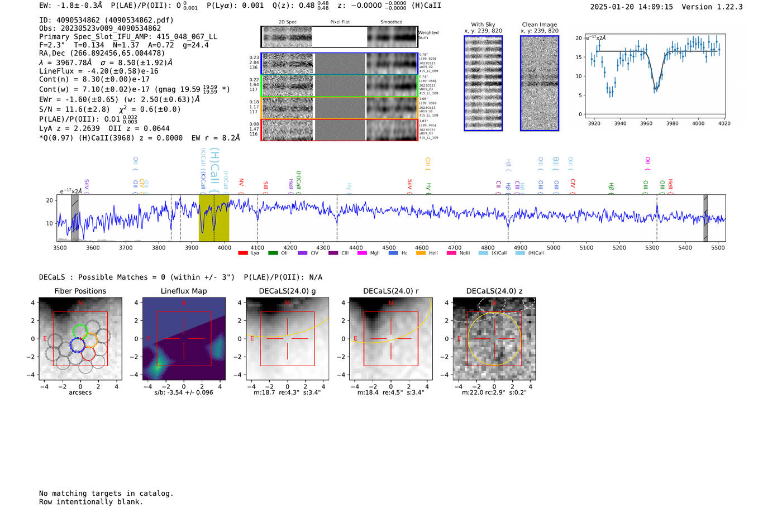This screenshot has height=532, width=782.
Task: Click the OII green legend swatch
Action: (273, 253)
